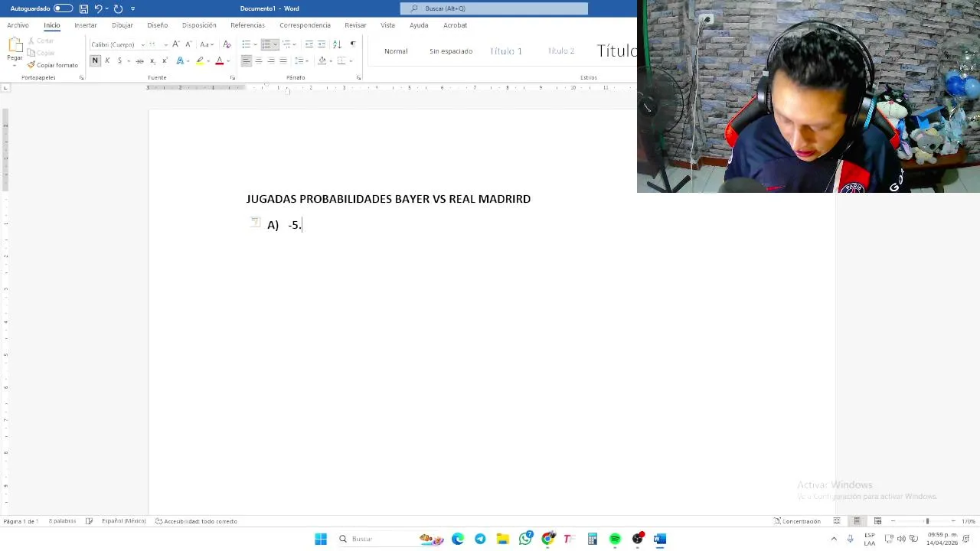
Task: Apply text effects icon
Action: pyautogui.click(x=181, y=60)
